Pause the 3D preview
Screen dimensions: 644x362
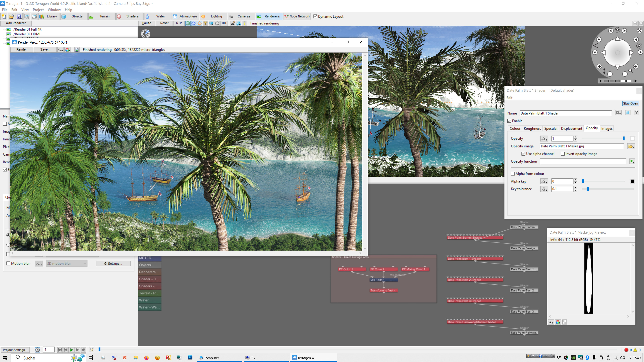[x=147, y=23]
